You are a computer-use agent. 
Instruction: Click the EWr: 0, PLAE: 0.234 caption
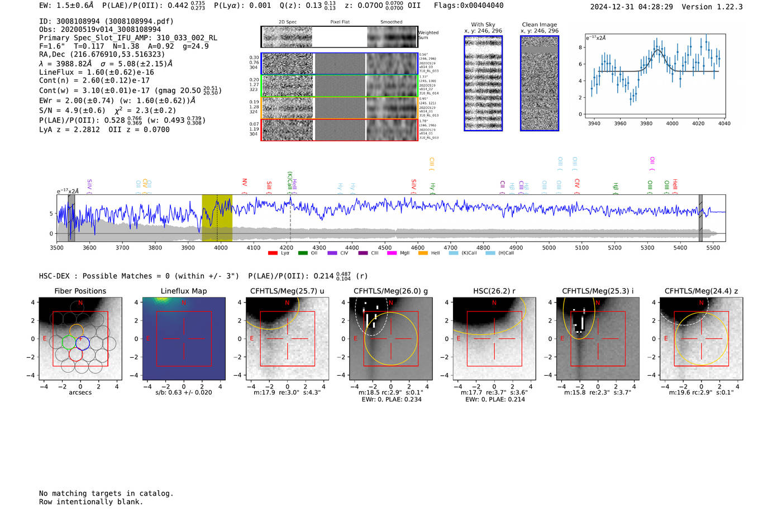pos(391,400)
